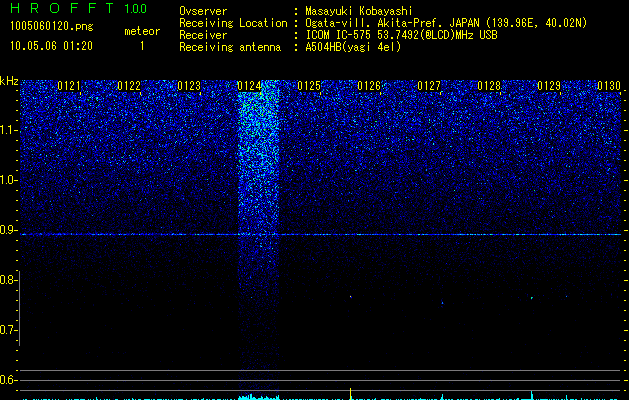Click the file name 1005060120.png
The width and height of the screenshot is (629, 400).
pyautogui.click(x=52, y=26)
